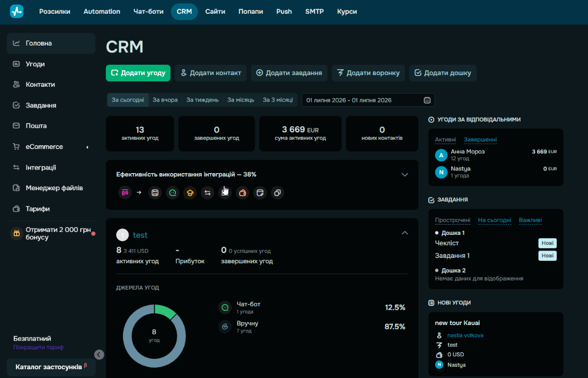Click the copy squares integration icon
Viewport: 588px width, 378px height.
(x=277, y=193)
